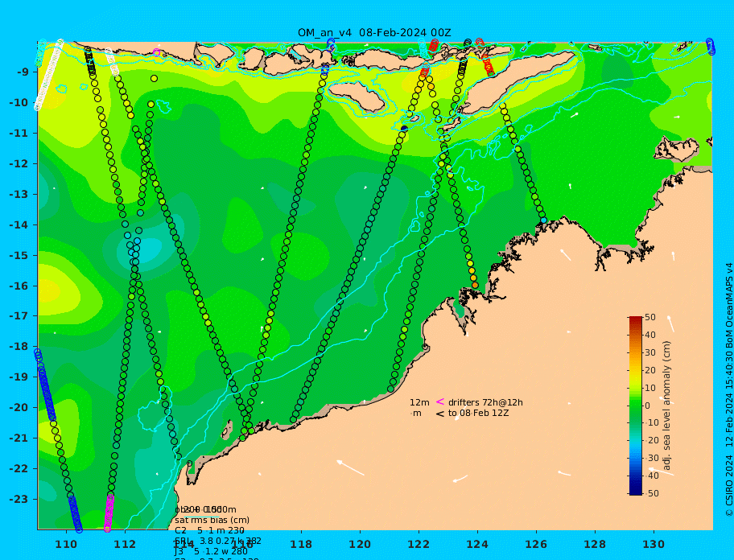Image resolution: width=734 pixels, height=560 pixels.
Task: Click the blue observation circle on the coast near 126E
Action: click(x=543, y=220)
